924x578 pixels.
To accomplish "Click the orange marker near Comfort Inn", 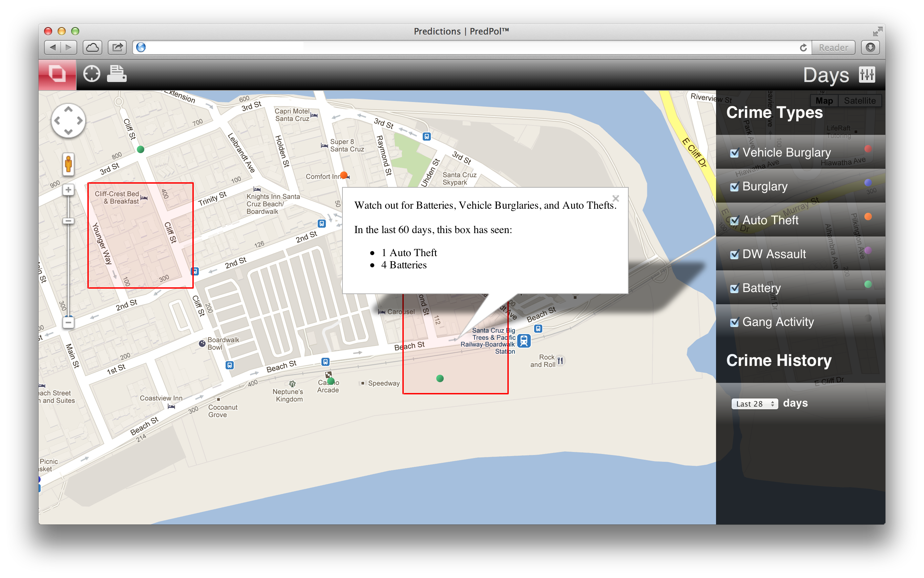I will pyautogui.click(x=343, y=175).
